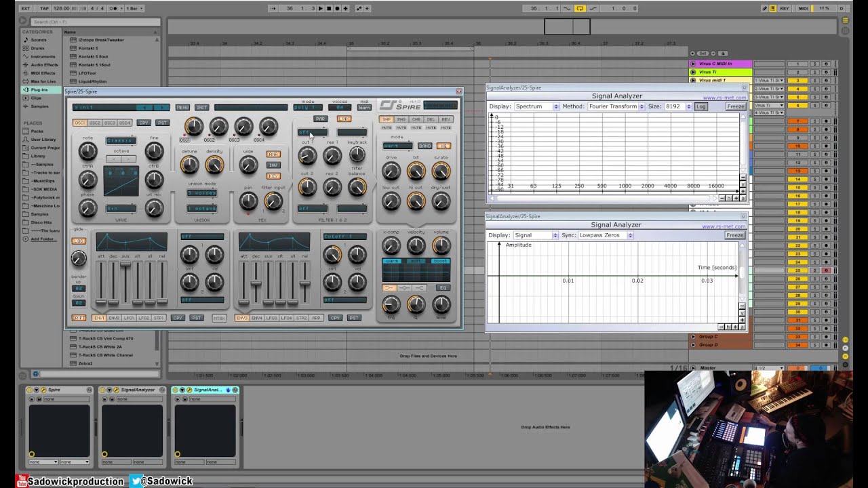Select the OSC3 tab in Spire
Image resolution: width=868 pixels, height=488 pixels.
(110, 123)
